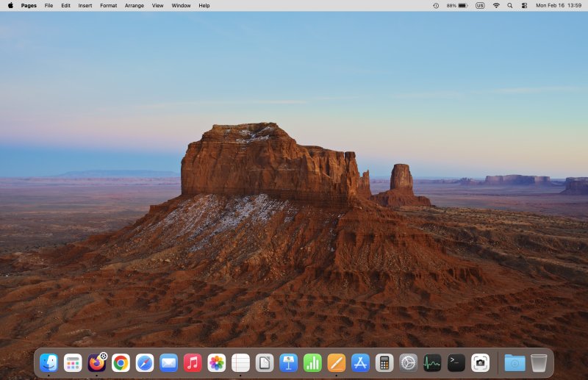588x380 pixels.
Task: Open the Wi-Fi status menu
Action: [496, 5]
